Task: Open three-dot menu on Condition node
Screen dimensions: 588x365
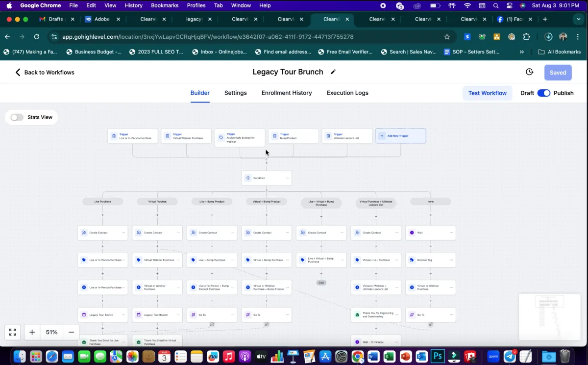Action: (287, 178)
